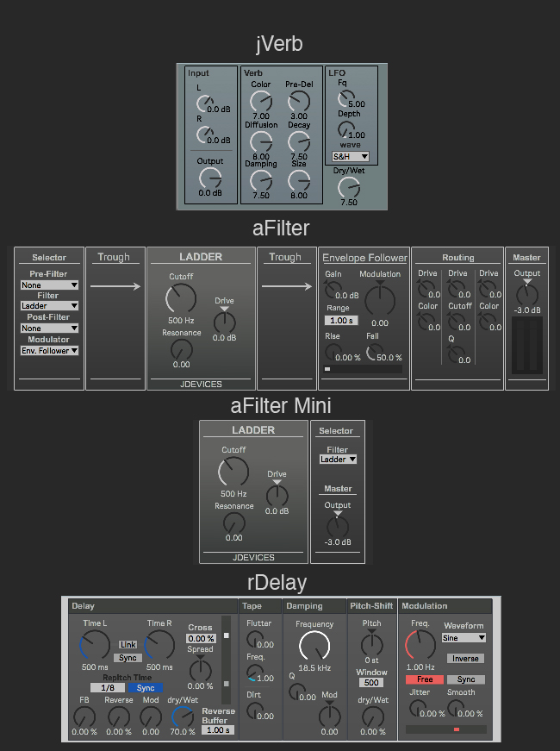Click the Pitch-Shift Window 500 value box
The width and height of the screenshot is (560, 751).
[372, 683]
